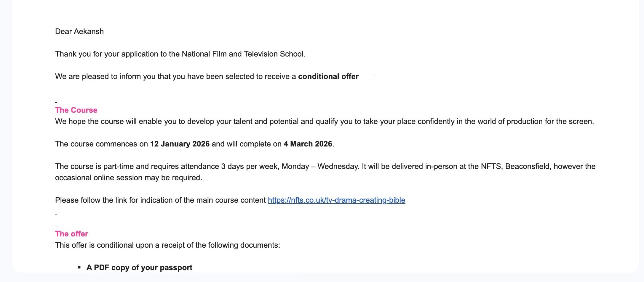Select the bold '12 January 2026' date

click(x=180, y=144)
